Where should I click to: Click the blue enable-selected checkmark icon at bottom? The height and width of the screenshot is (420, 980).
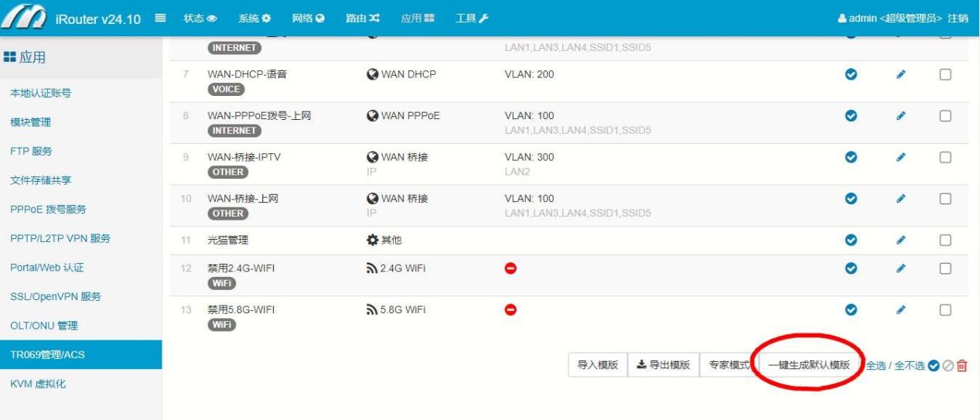point(934,366)
